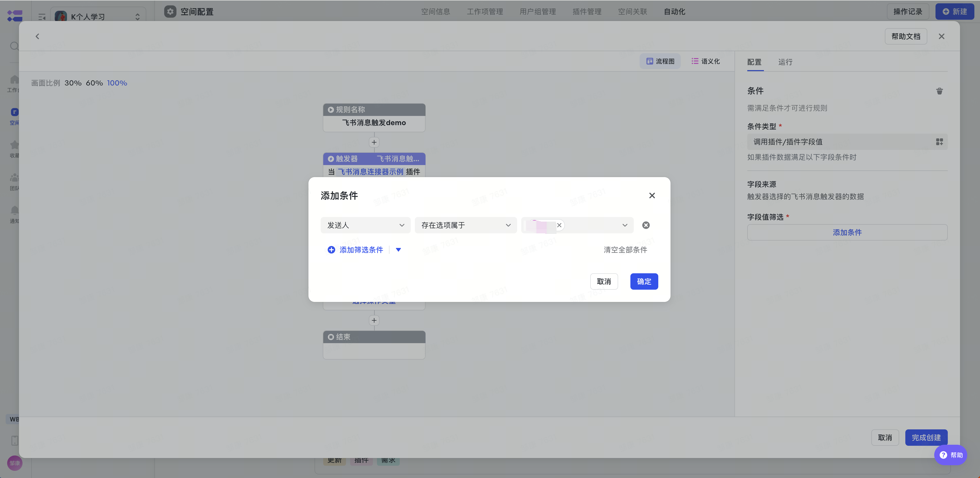Open the 发送人 field dropdown
980x478 pixels.
click(365, 225)
